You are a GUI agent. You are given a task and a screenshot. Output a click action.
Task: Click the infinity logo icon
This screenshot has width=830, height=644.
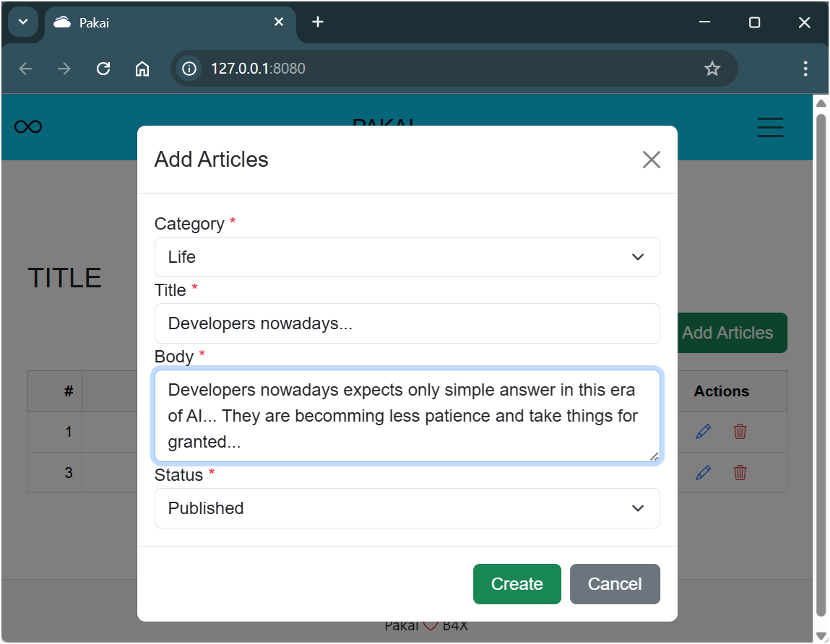click(28, 127)
